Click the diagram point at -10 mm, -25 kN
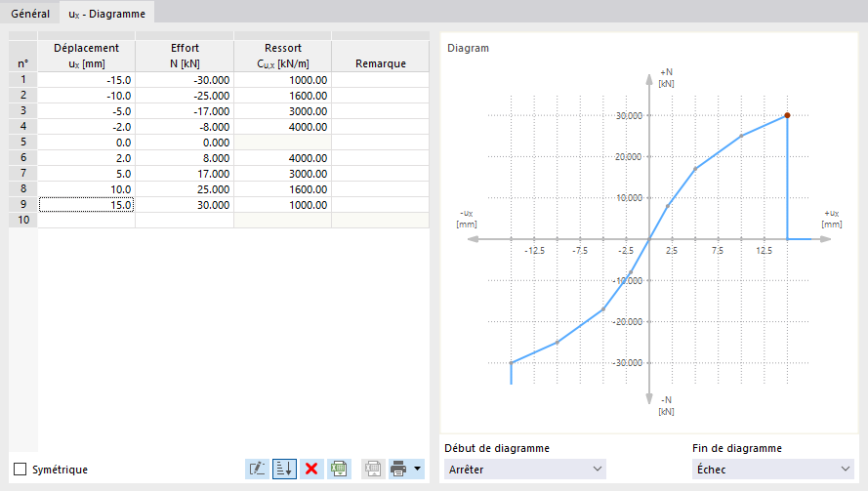The image size is (868, 491). (558, 342)
